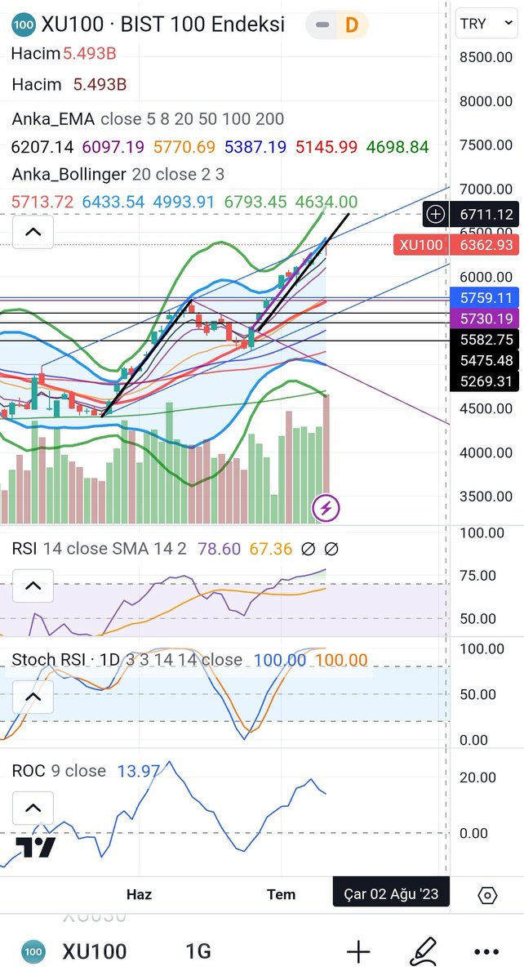
Task: Click the Stoch RSI 1D title
Action: click(127, 660)
